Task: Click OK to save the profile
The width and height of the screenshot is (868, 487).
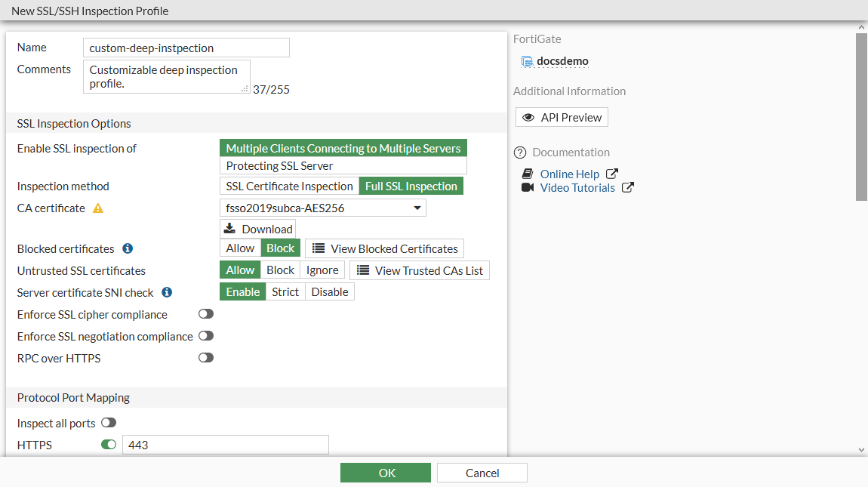Action: 385,472
